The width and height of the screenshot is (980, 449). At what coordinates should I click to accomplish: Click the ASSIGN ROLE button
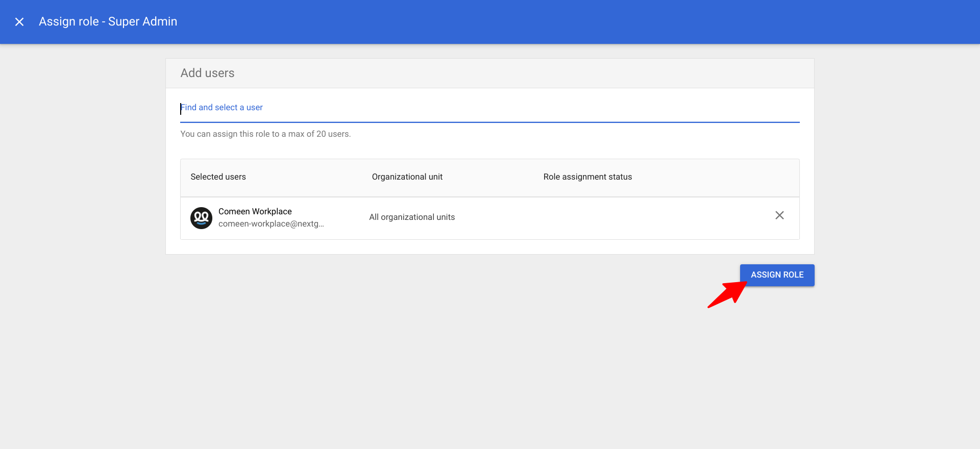click(777, 275)
